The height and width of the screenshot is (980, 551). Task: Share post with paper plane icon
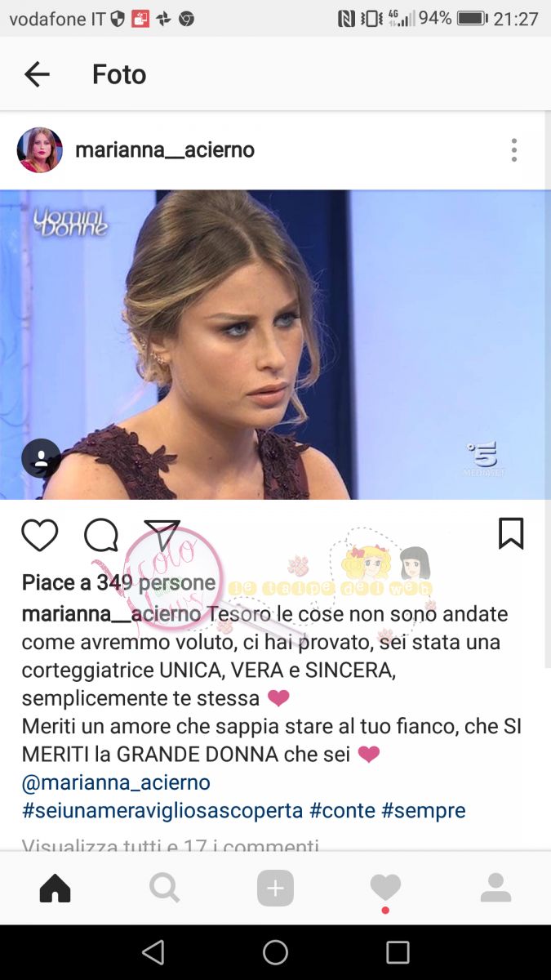pyautogui.click(x=162, y=534)
